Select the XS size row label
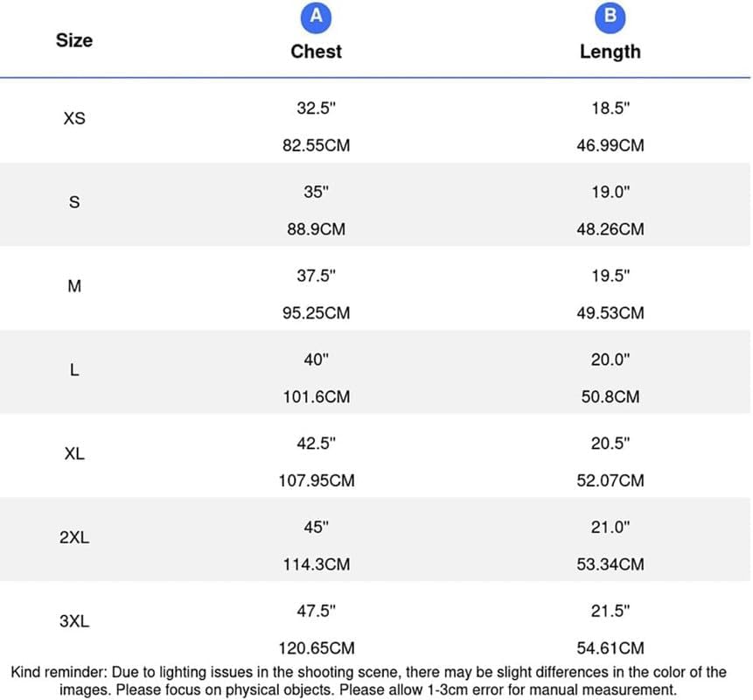The height and width of the screenshot is (700, 753). coord(74,118)
